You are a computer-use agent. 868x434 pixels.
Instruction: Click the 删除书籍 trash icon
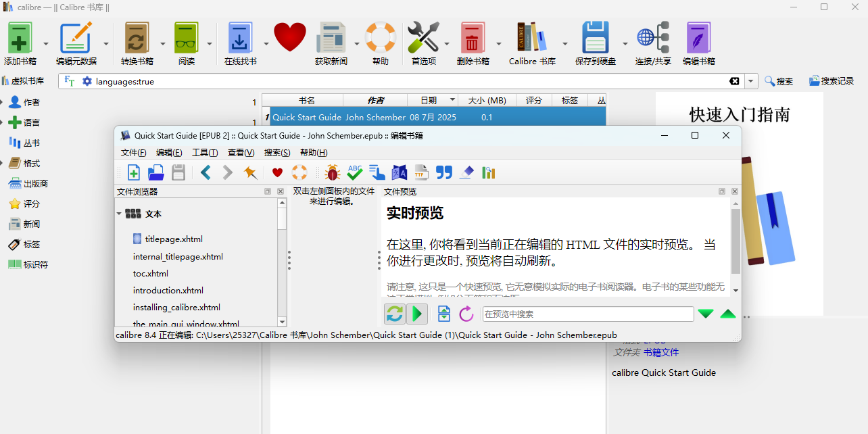473,37
